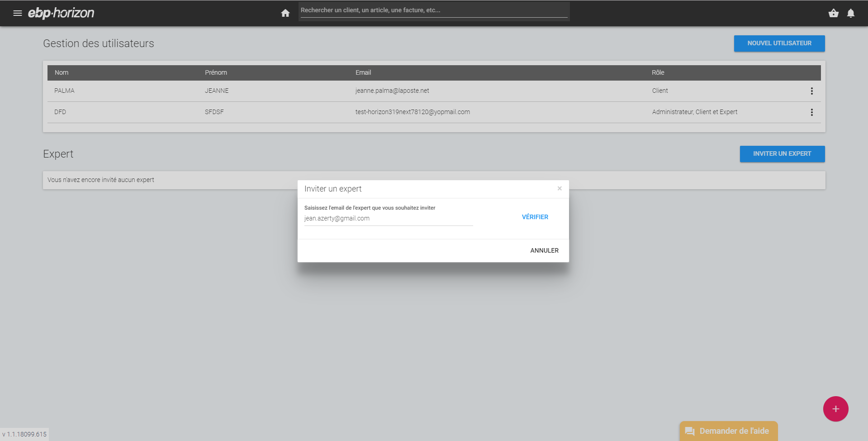
Task: Select the Prénom column header
Action: tap(216, 72)
